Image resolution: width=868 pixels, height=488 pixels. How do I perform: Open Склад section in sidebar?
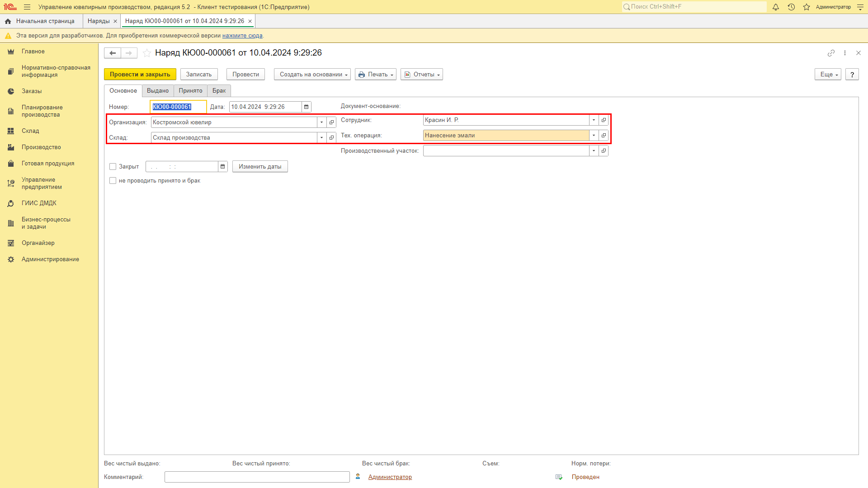pos(30,131)
